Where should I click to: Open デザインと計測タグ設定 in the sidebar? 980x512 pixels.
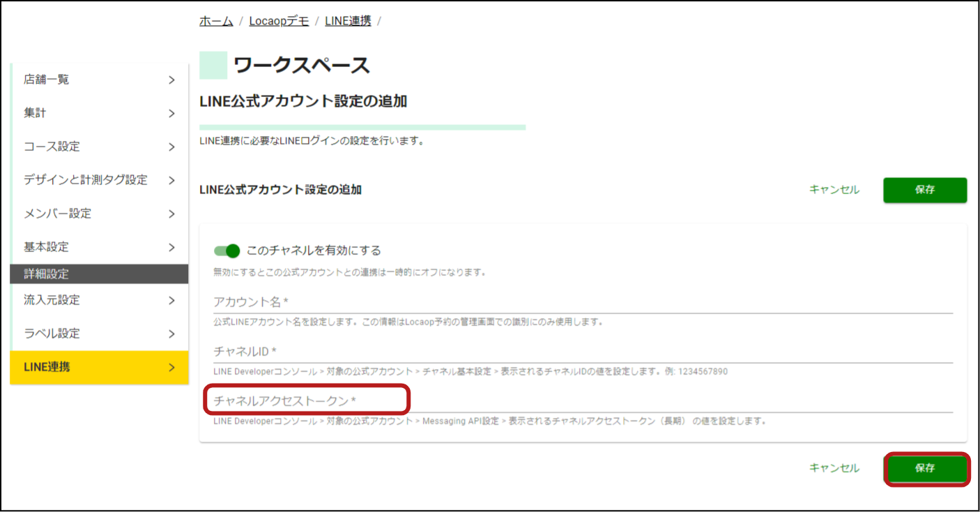[100, 180]
